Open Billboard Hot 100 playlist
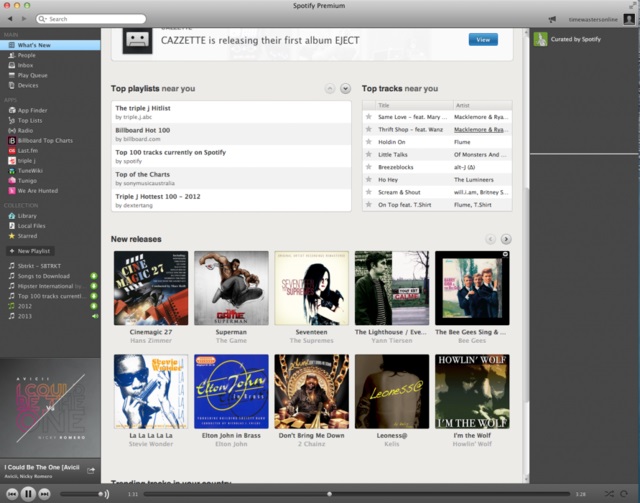Viewport: 640px width, 503px height. point(142,130)
